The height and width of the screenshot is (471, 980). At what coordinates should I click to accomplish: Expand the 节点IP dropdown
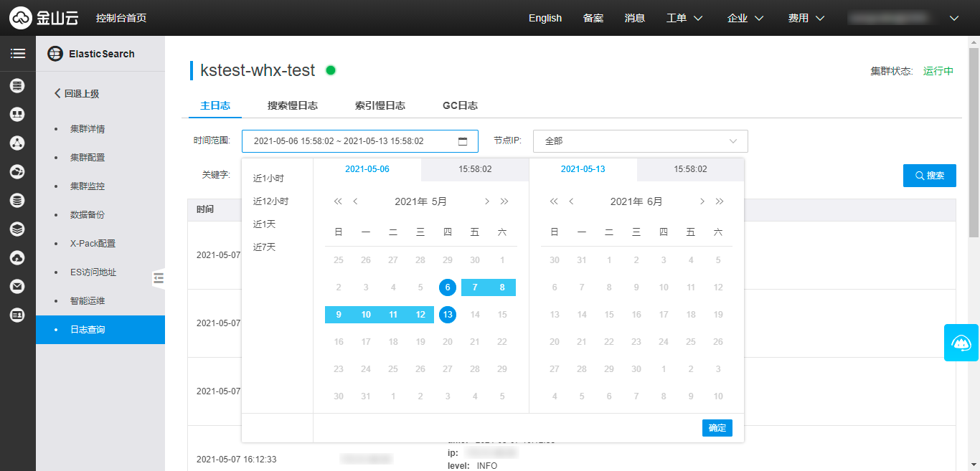tap(640, 141)
